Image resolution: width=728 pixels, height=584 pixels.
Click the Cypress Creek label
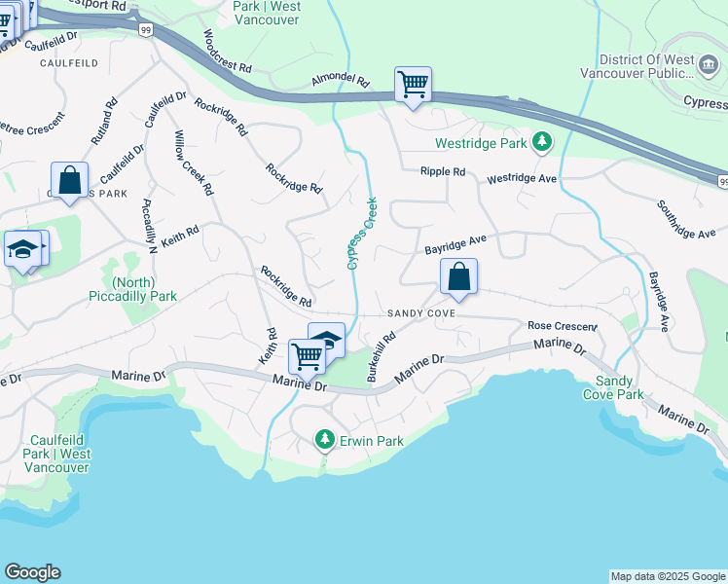(x=362, y=234)
